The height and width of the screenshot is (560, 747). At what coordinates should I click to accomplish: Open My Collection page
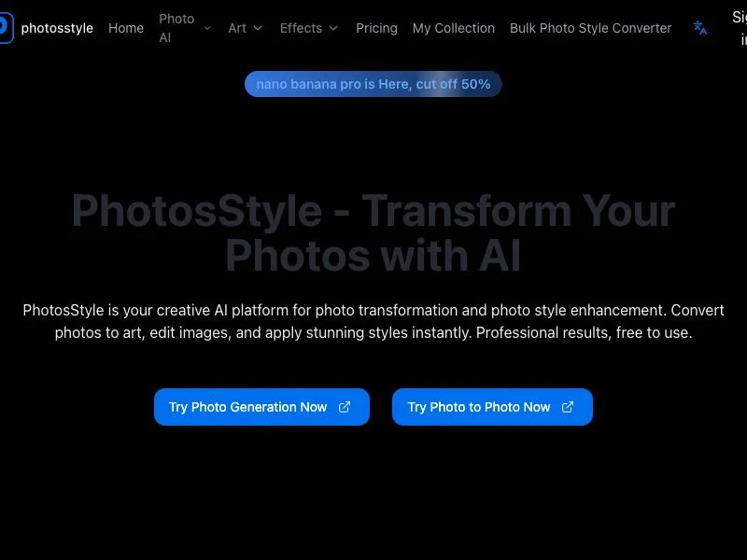click(454, 28)
